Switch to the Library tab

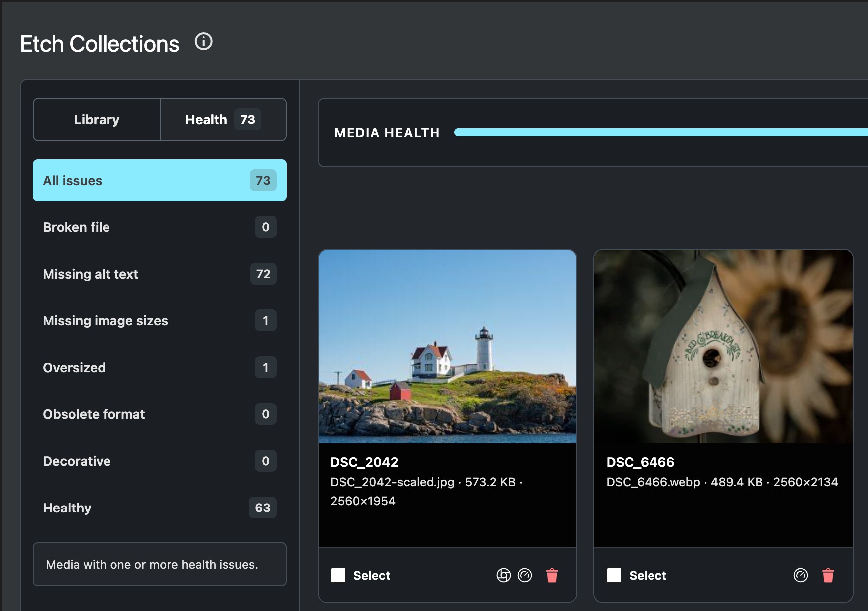tap(97, 119)
